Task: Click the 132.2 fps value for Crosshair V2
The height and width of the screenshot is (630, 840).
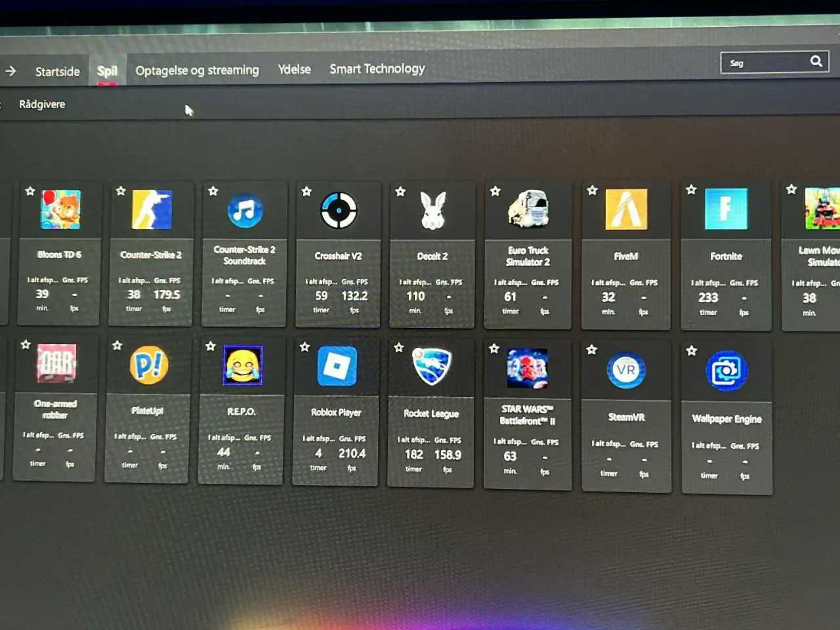Action: point(354,296)
